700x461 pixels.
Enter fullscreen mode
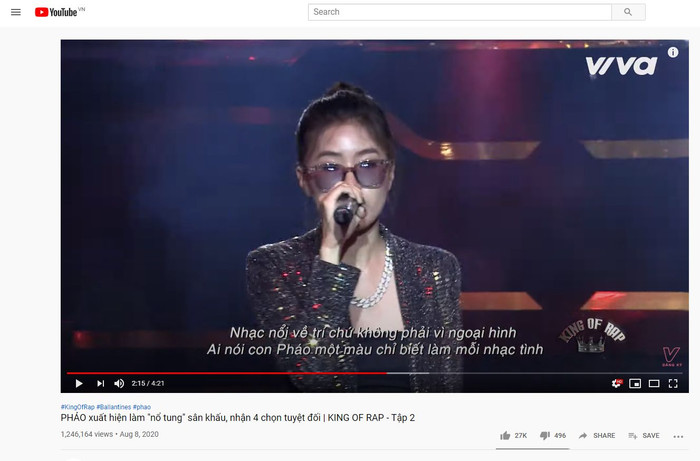point(673,383)
